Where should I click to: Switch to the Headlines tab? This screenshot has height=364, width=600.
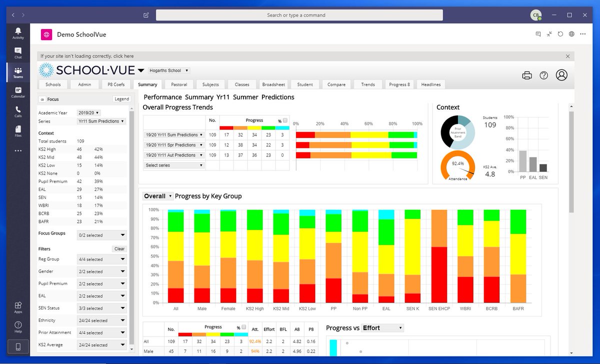430,84
